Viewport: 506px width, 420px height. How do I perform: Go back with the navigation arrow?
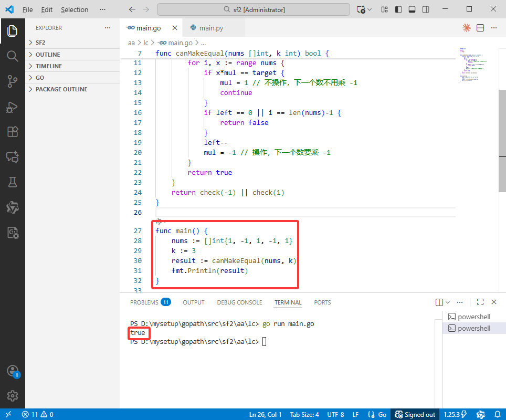tap(132, 9)
